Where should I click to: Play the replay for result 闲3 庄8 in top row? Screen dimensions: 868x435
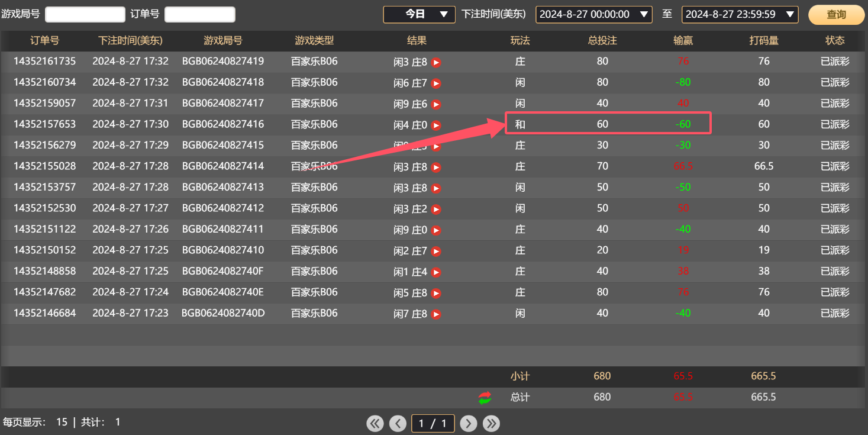coord(437,62)
